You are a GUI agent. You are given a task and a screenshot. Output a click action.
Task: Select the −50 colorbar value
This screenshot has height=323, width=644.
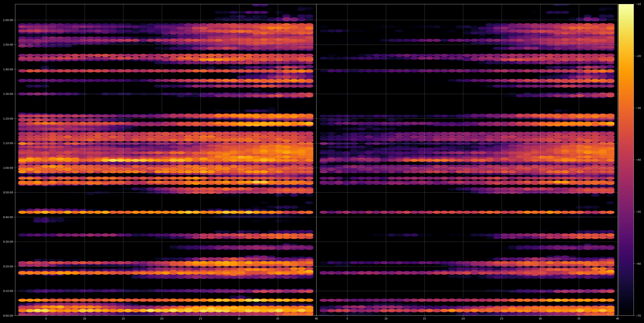638,212
